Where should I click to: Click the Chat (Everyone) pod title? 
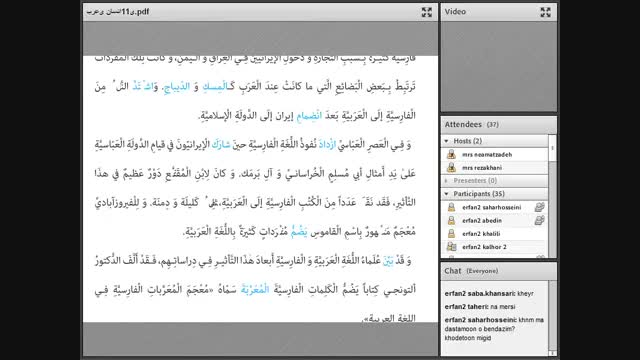coord(471,271)
